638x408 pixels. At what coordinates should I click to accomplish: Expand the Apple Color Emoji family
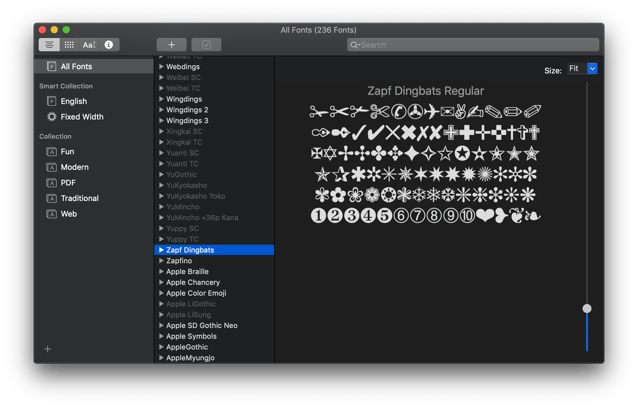(161, 293)
